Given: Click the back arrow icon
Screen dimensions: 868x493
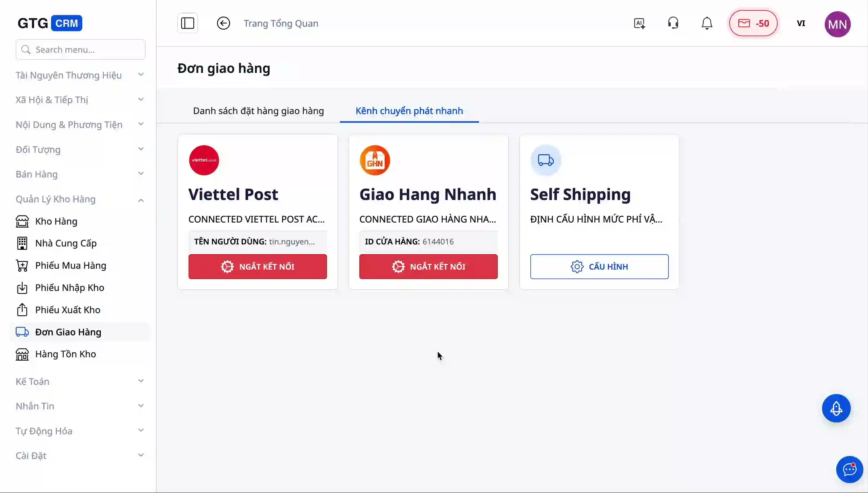Looking at the screenshot, I should tap(223, 23).
